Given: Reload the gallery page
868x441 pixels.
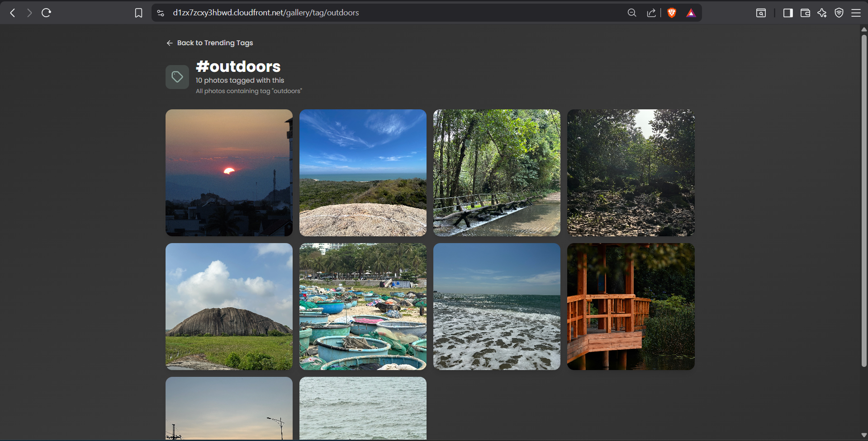Looking at the screenshot, I should 46,13.
